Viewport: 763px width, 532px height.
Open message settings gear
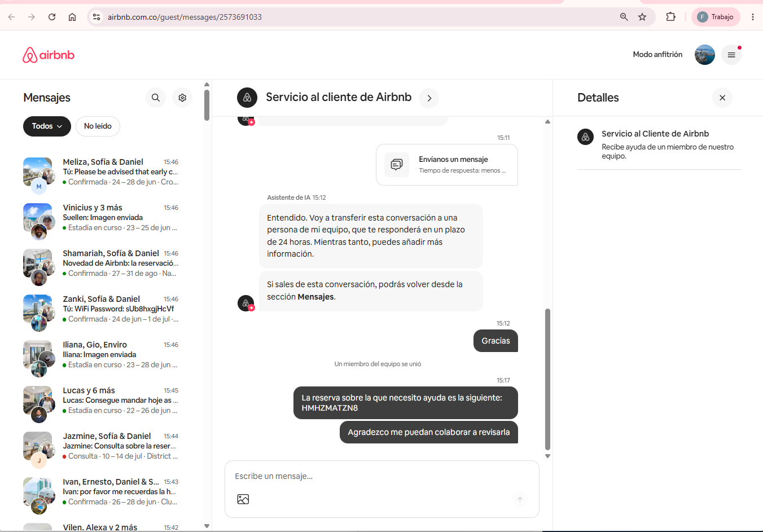[182, 98]
